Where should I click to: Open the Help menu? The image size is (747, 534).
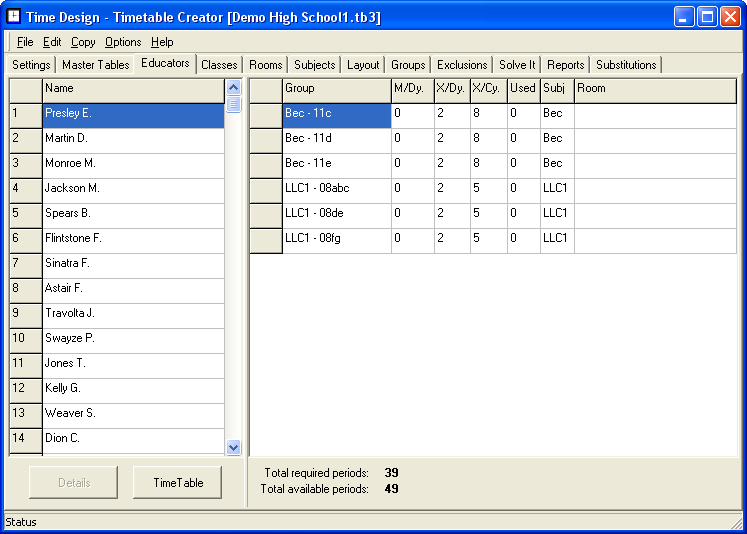[162, 42]
